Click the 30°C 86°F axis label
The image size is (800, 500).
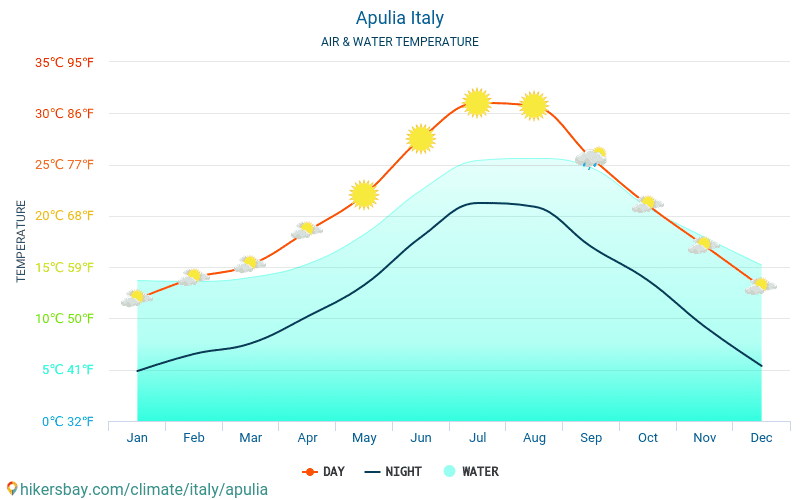click(x=64, y=114)
